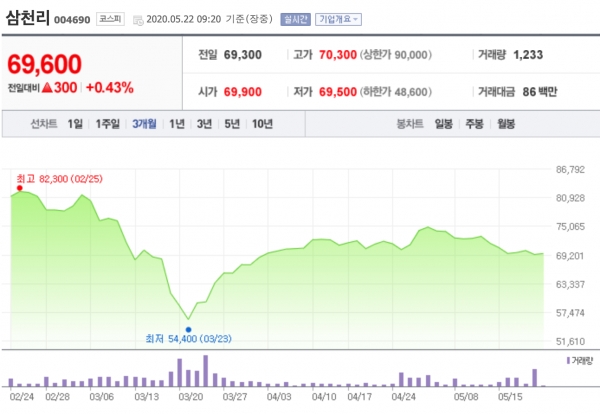This screenshot has width=600, height=414.
Task: Click the 실시간 button
Action: pyautogui.click(x=295, y=19)
